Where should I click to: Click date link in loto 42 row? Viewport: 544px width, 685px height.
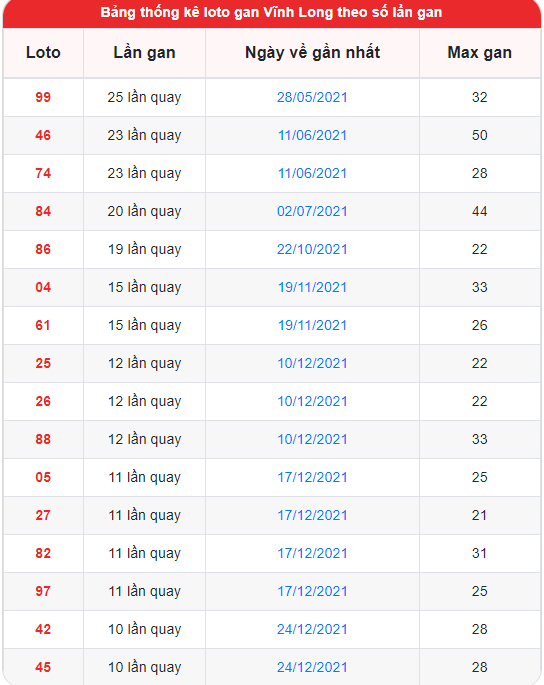(312, 629)
